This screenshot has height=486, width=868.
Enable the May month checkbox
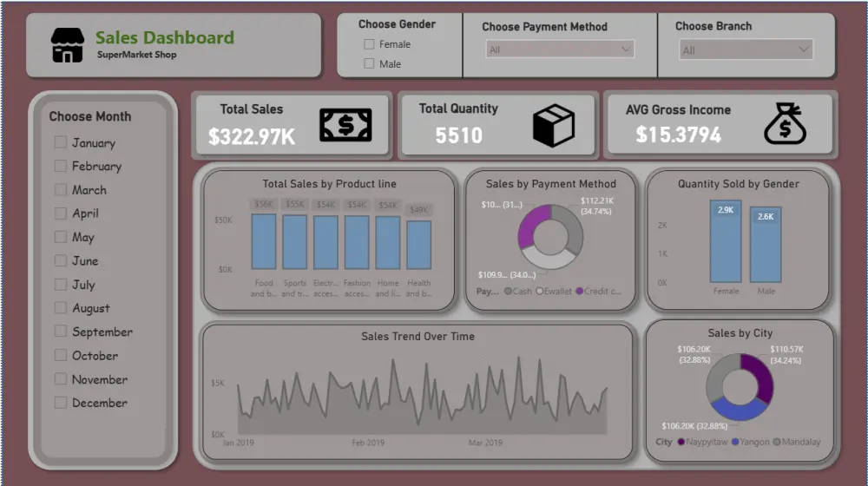click(x=61, y=237)
